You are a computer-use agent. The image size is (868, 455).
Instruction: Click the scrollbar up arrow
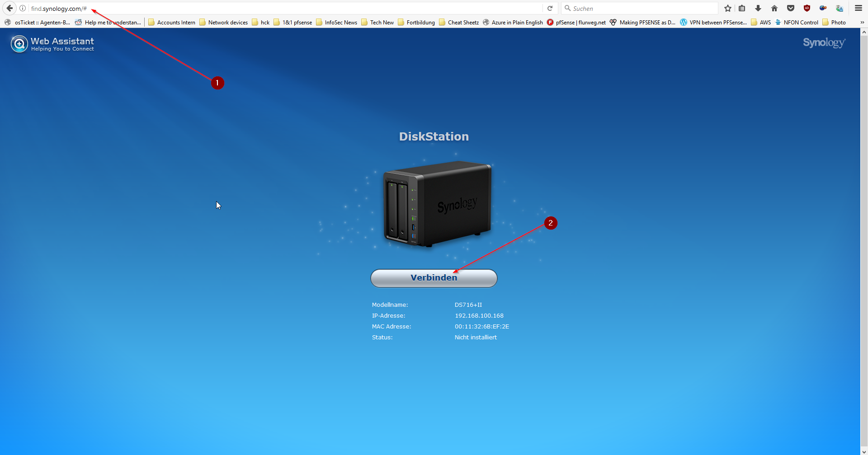tap(864, 32)
